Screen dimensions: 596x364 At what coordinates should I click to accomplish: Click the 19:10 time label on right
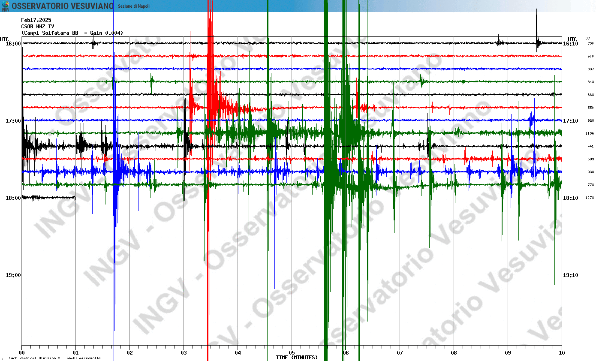click(x=570, y=275)
